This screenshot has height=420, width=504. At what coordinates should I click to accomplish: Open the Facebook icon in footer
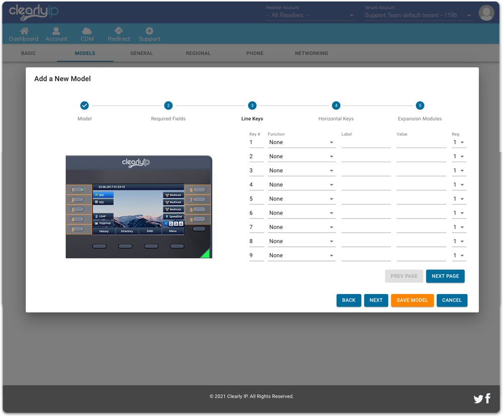487,399
